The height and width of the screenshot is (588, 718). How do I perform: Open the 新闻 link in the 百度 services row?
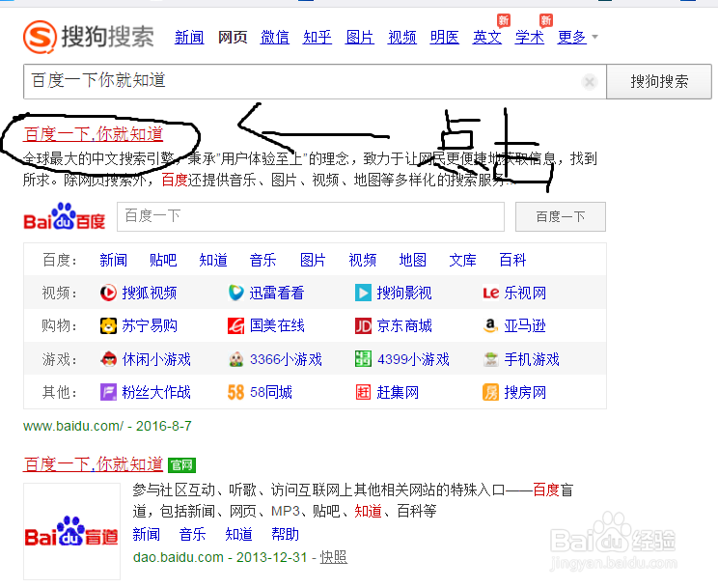113,260
